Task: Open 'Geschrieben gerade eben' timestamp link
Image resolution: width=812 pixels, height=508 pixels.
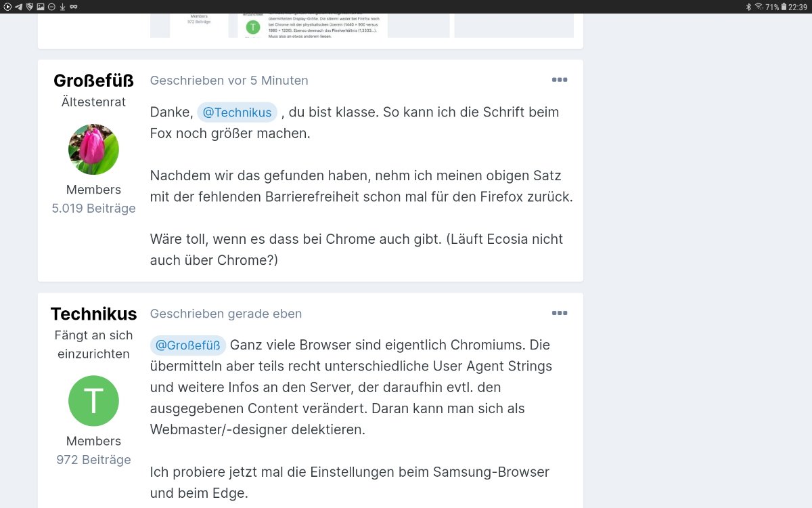Action: (x=226, y=314)
